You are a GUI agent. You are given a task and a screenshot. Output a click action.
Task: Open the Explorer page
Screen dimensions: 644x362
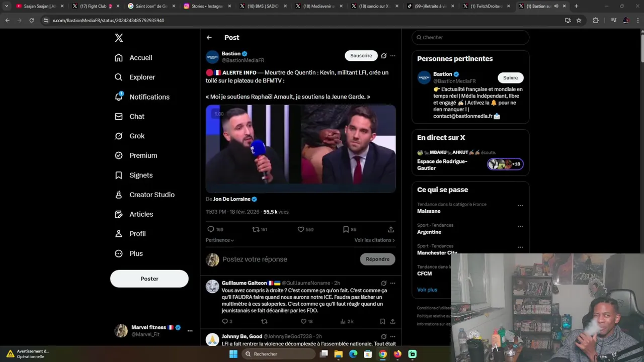pos(135,77)
